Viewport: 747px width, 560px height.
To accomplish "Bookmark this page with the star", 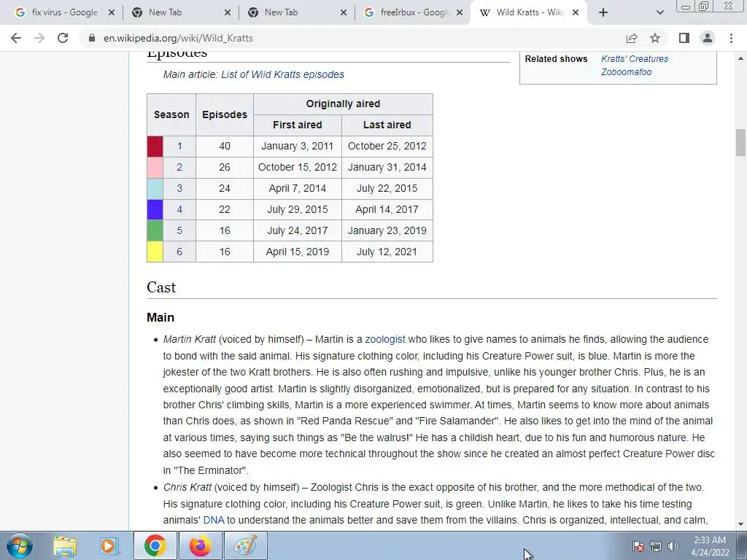I will point(655,38).
